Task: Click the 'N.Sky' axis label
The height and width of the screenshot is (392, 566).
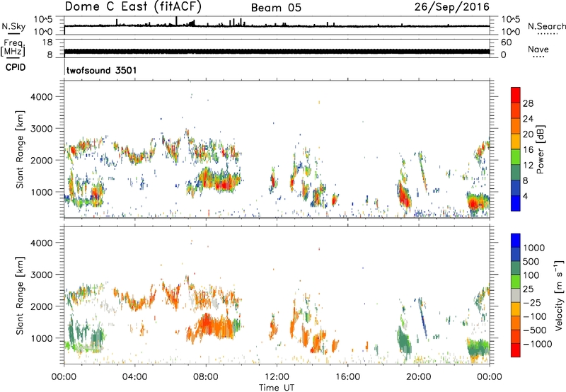Action: pyautogui.click(x=13, y=26)
